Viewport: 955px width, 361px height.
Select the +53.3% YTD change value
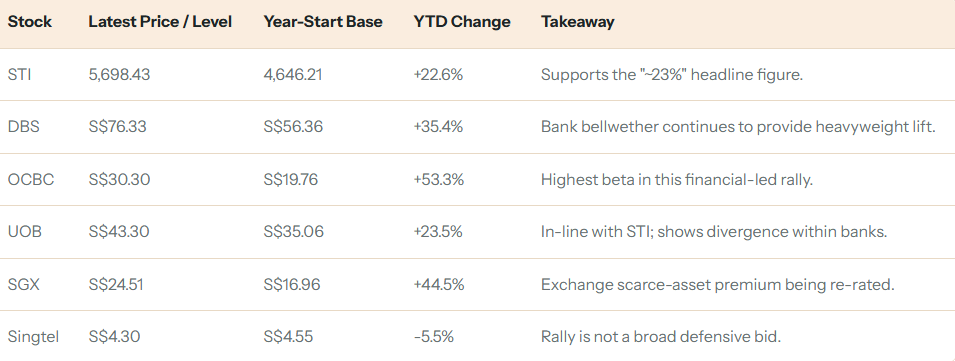point(439,180)
